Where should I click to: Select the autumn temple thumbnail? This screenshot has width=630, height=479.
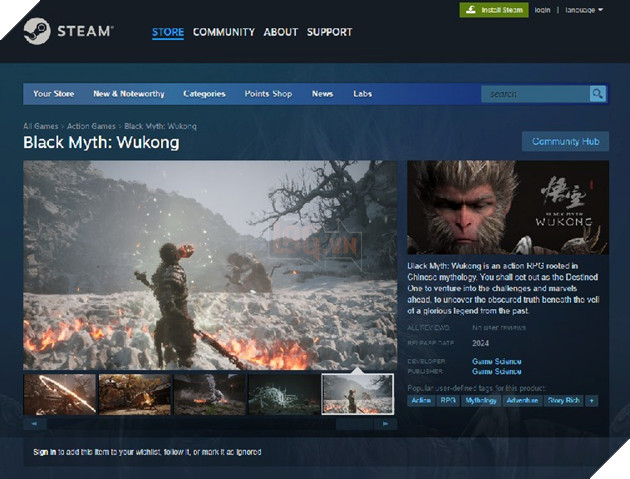click(x=135, y=395)
